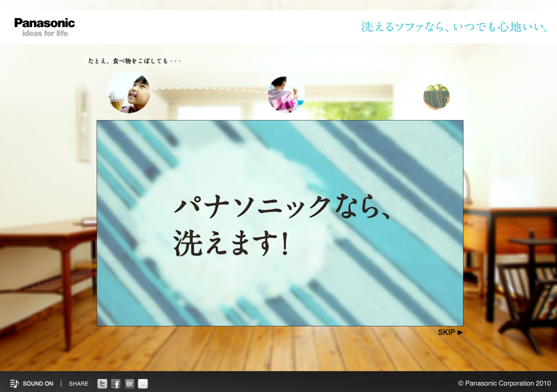Select the pink sweater circle thumbnail

(x=286, y=95)
